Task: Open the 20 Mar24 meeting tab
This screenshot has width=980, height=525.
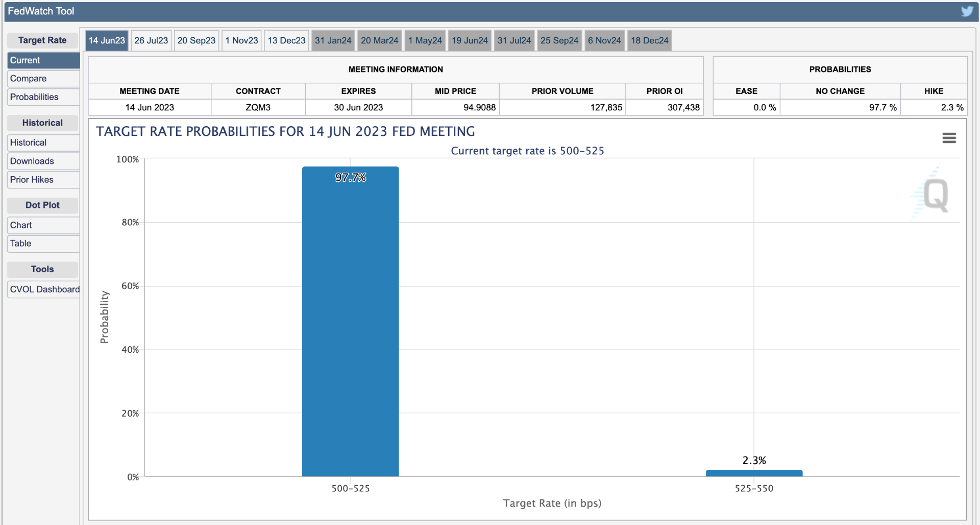Action: [380, 40]
